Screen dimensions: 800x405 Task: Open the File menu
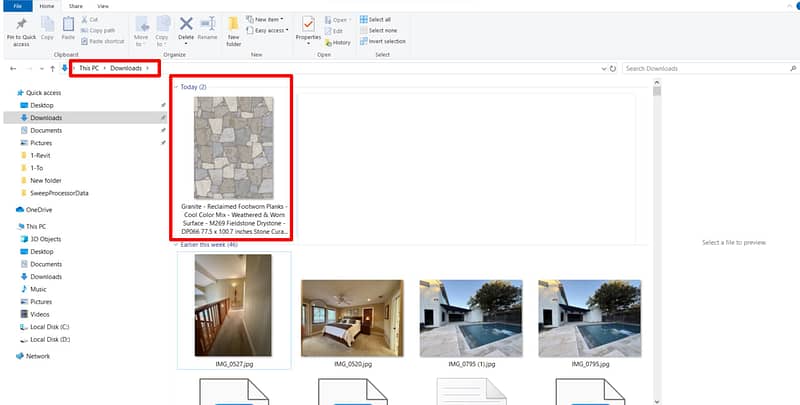point(17,5)
